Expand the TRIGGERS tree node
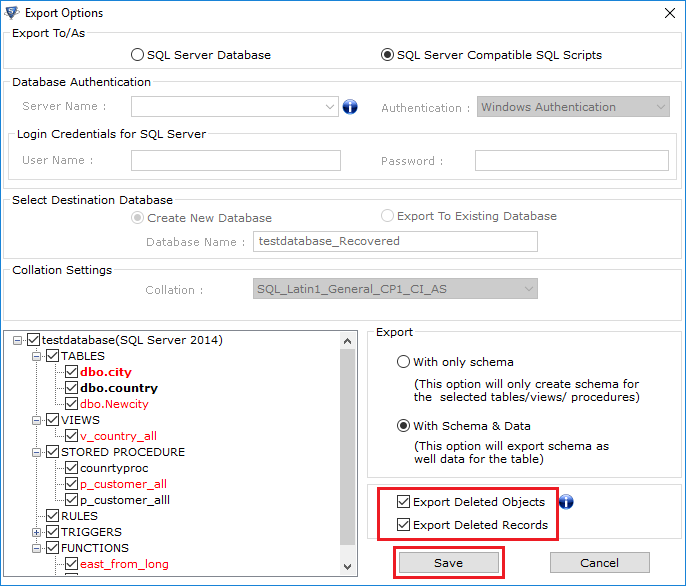The height and width of the screenshot is (586, 686). point(37,532)
